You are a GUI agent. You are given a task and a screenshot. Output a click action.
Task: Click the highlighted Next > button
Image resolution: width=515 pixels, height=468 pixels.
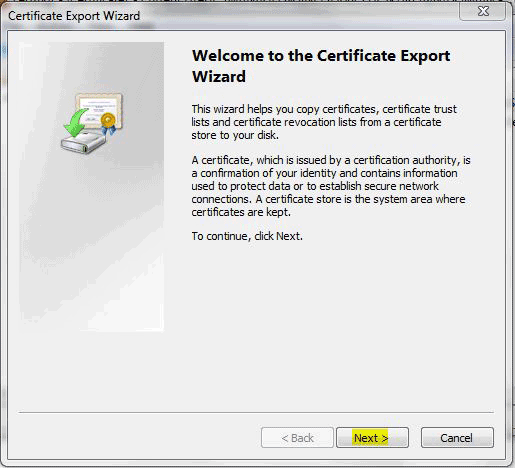point(372,437)
